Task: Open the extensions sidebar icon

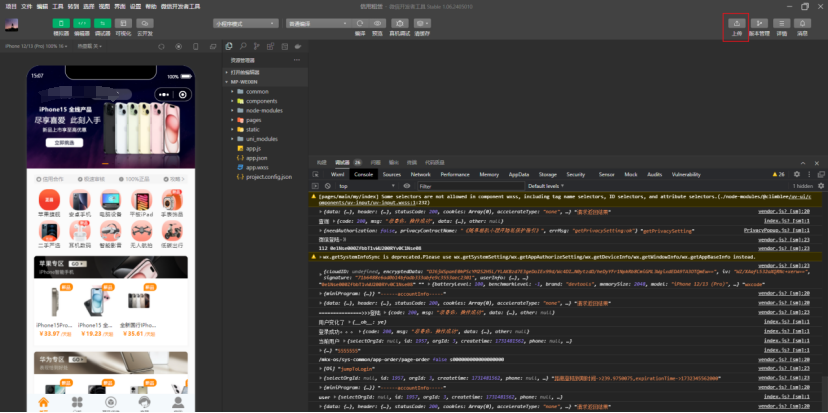Action: (x=270, y=46)
